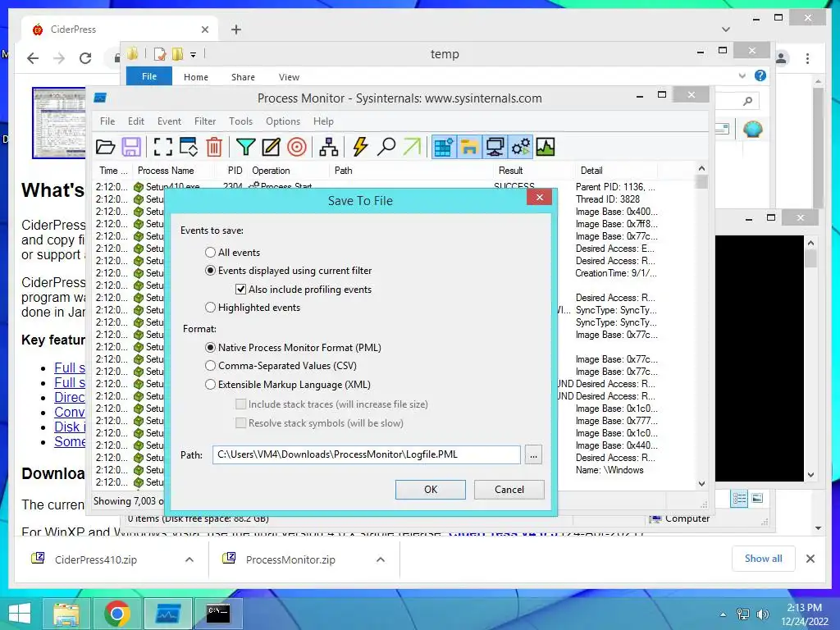The height and width of the screenshot is (630, 840).
Task: Click the Explorer File tab
Action: (149, 76)
